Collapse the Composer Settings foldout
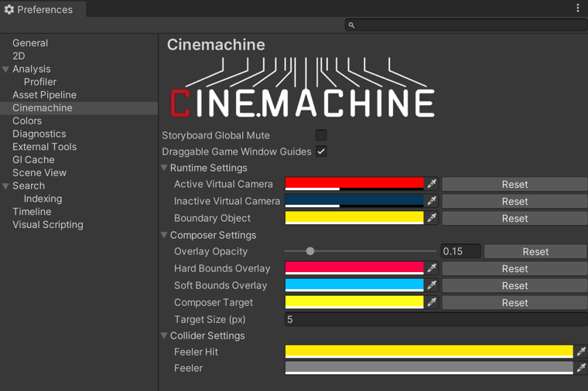588x391 pixels. (164, 235)
